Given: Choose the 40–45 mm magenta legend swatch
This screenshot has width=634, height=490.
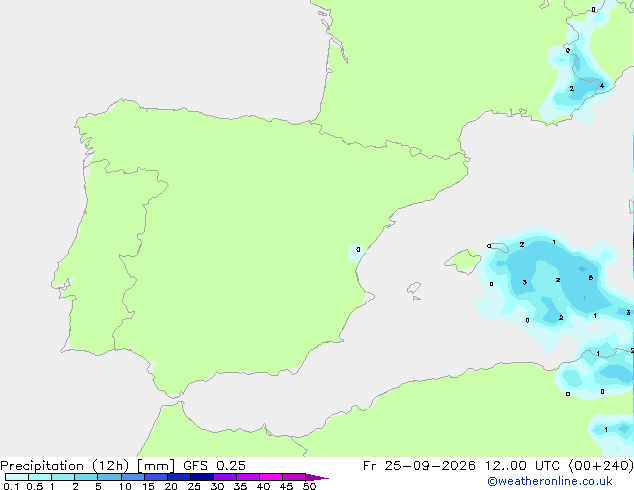Looking at the screenshot, I should tap(271, 477).
